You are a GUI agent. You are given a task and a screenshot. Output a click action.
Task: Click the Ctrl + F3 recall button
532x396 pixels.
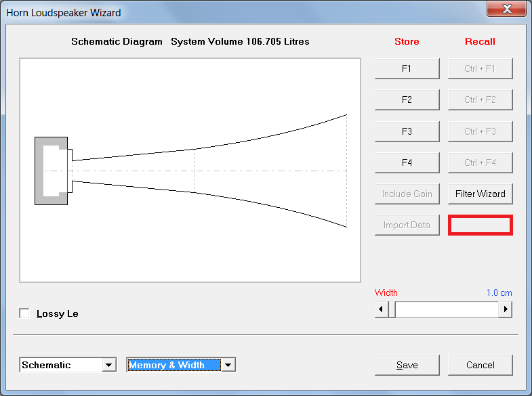click(480, 131)
